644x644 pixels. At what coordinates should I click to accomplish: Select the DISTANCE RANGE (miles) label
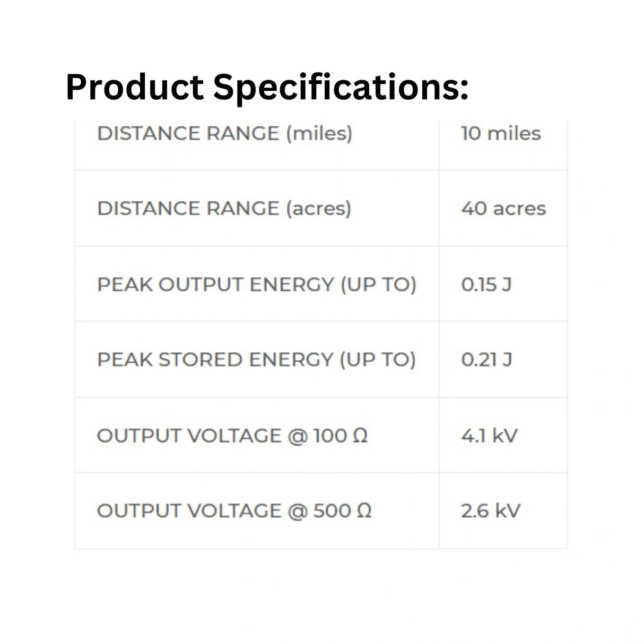[x=224, y=133]
